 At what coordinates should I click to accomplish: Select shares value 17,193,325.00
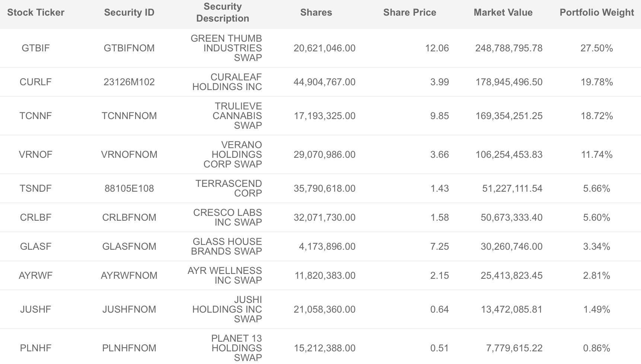pos(325,116)
